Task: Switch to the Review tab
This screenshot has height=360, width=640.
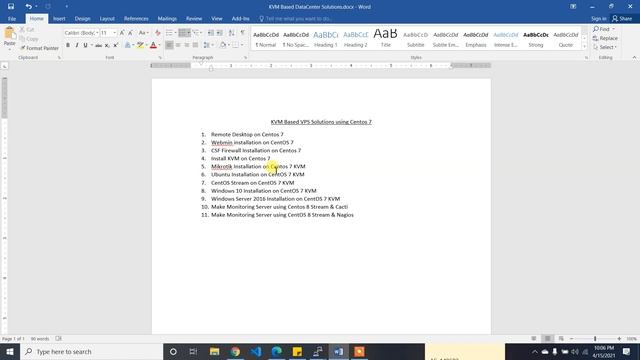Action: click(x=194, y=19)
